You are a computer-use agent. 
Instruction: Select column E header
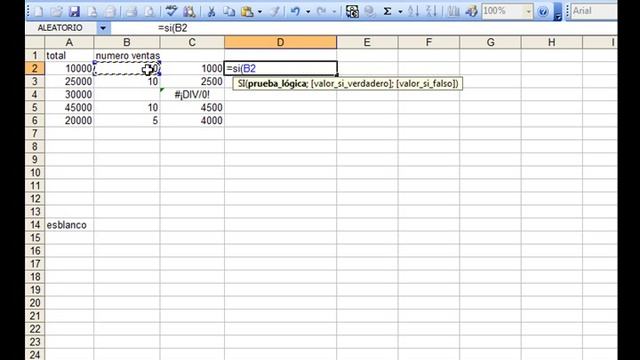[367, 42]
